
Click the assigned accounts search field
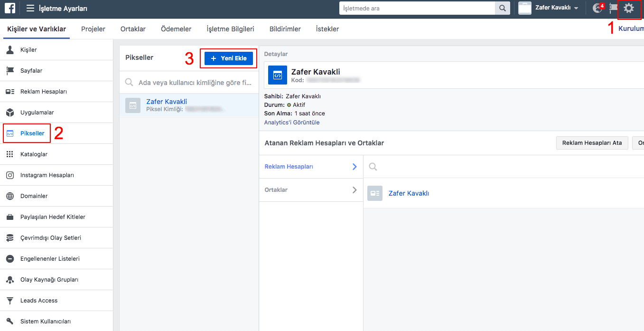point(504,167)
